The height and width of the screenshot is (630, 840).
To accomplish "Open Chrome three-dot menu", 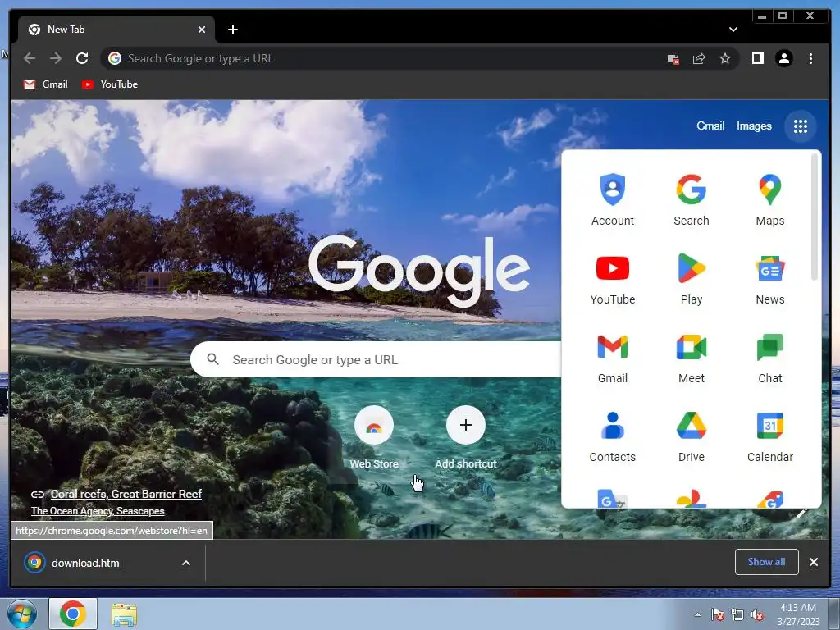I will pyautogui.click(x=810, y=58).
